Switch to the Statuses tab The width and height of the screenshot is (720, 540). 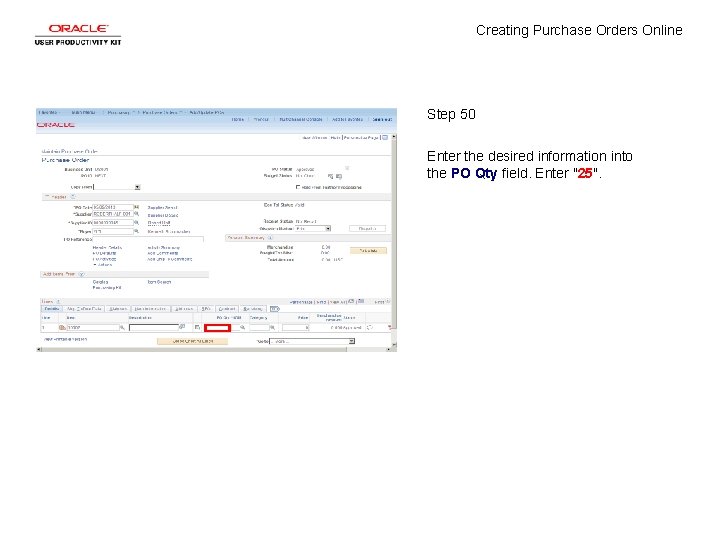(118, 309)
